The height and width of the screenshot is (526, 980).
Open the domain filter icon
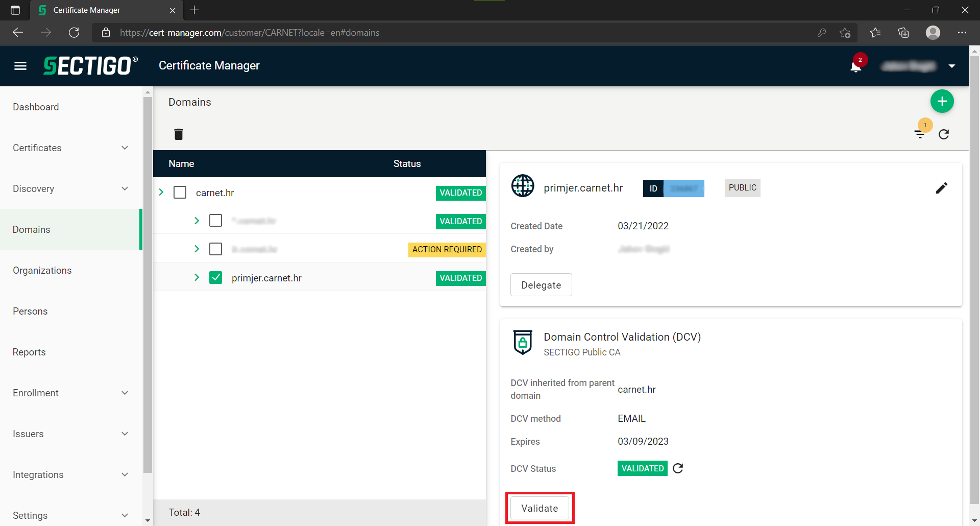click(x=920, y=134)
